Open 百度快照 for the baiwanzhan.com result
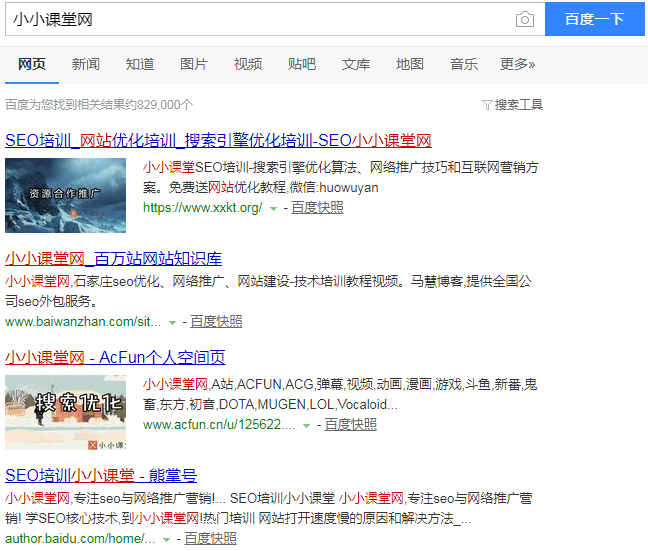648x551 pixels. 216,322
